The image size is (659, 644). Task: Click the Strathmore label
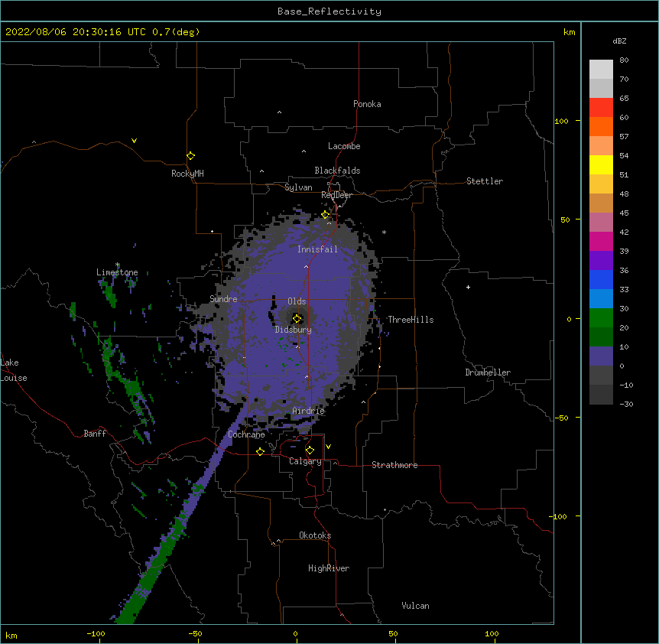pyautogui.click(x=394, y=465)
